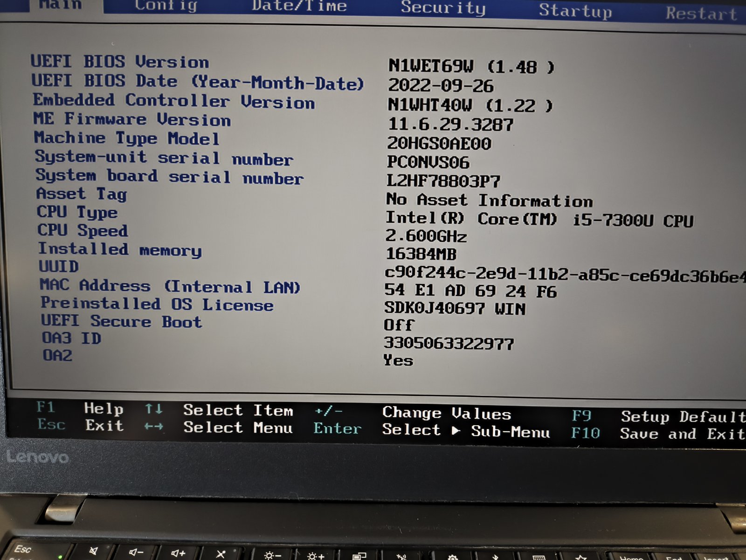This screenshot has width=746, height=560.
Task: Click the CPU Speed label
Action: point(83,230)
